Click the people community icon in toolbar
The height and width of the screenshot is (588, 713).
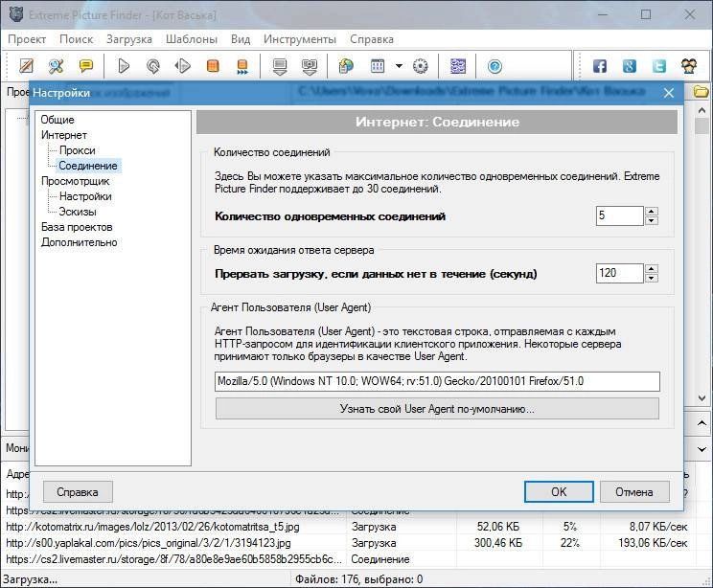(x=689, y=66)
